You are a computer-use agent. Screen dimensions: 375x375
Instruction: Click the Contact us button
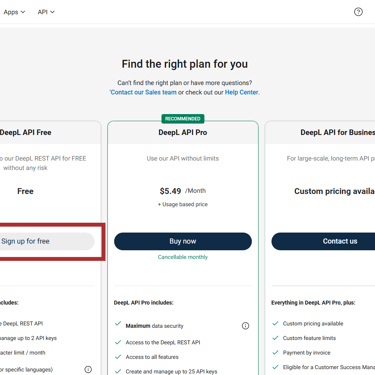pos(323,241)
